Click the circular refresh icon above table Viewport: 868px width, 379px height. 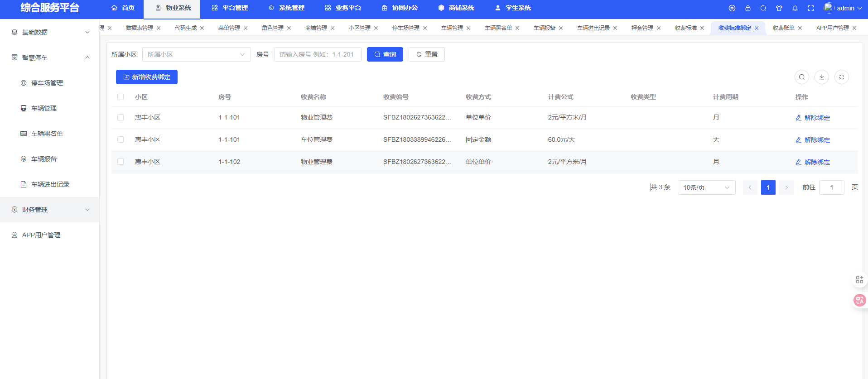click(842, 77)
